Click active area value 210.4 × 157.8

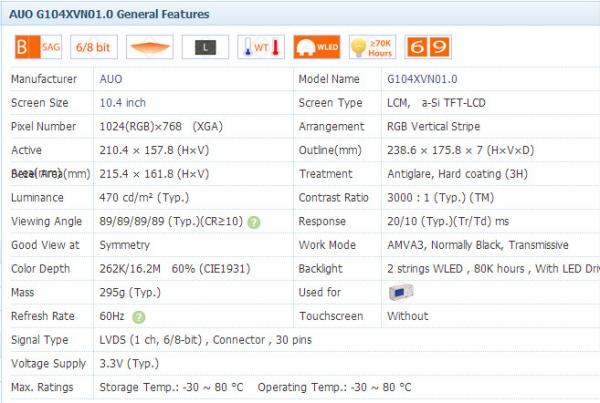[154, 150]
